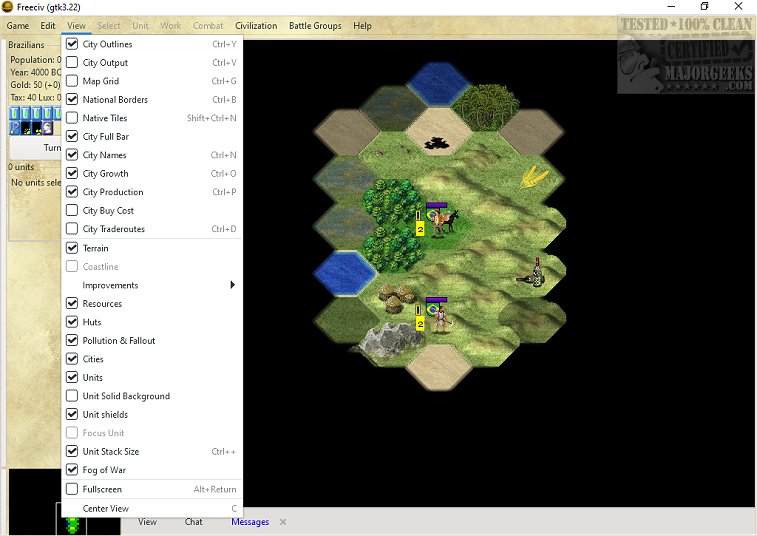Select the standing worker unit near the huts
This screenshot has width=757, height=536.
tap(441, 320)
